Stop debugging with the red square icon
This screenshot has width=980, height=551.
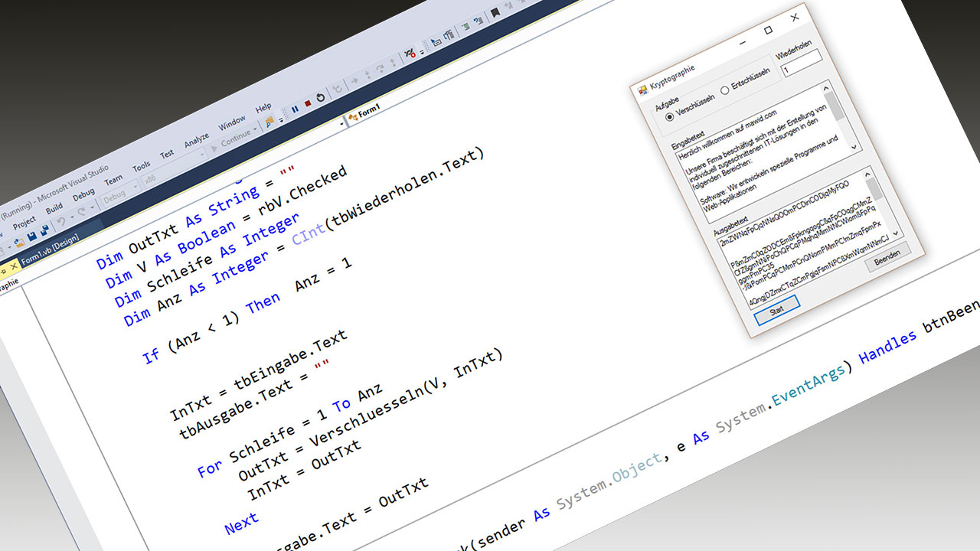pyautogui.click(x=308, y=104)
